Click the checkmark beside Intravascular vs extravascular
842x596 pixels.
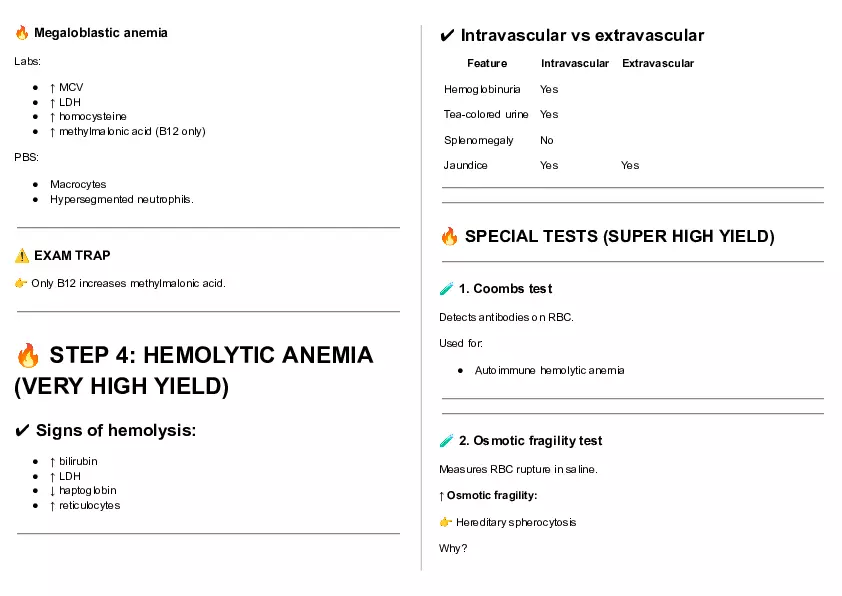click(447, 36)
